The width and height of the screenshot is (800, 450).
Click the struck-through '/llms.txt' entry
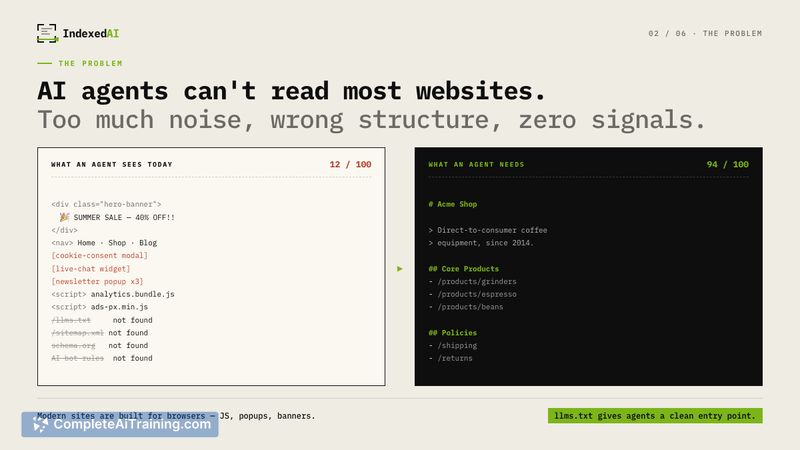71,320
